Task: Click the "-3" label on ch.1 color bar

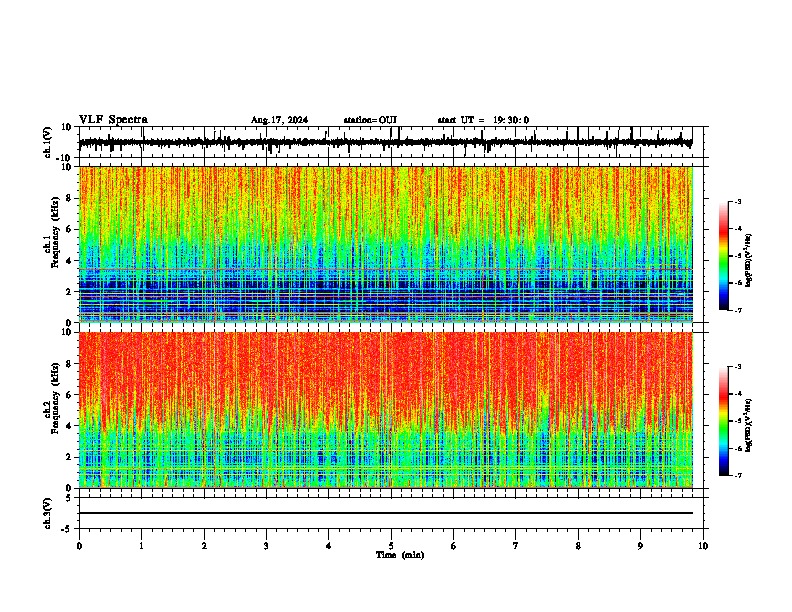Action: 738,202
